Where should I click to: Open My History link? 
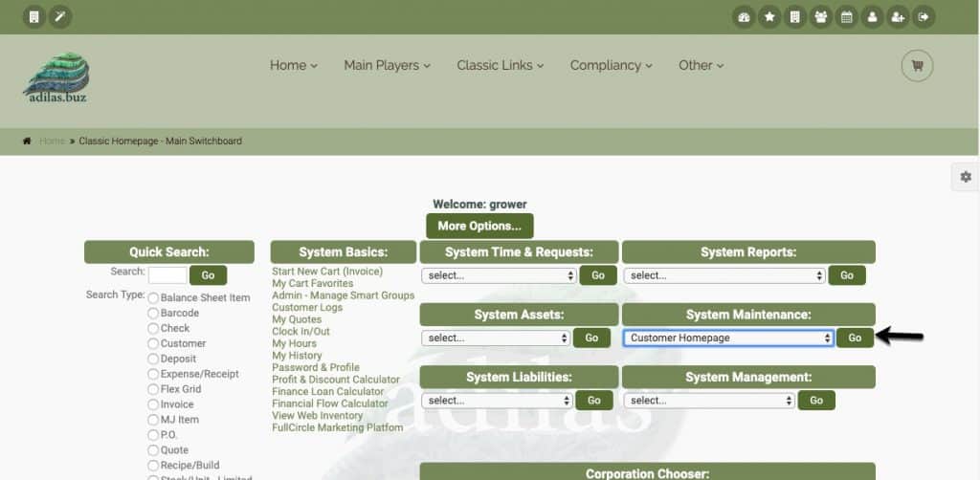(297, 356)
